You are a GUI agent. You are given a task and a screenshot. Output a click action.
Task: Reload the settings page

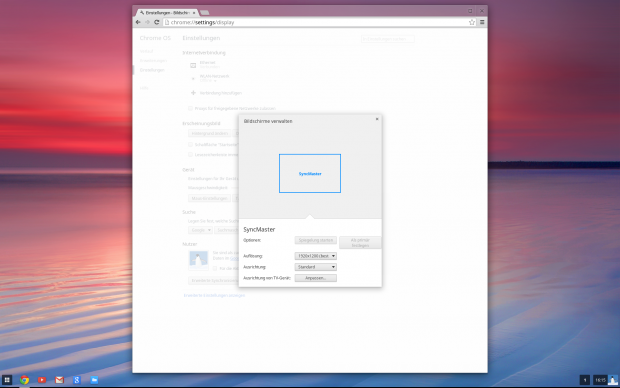click(x=157, y=22)
